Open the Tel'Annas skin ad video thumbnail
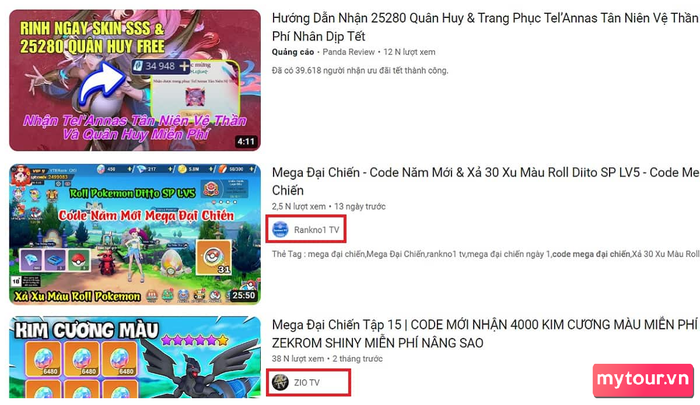 135,80
